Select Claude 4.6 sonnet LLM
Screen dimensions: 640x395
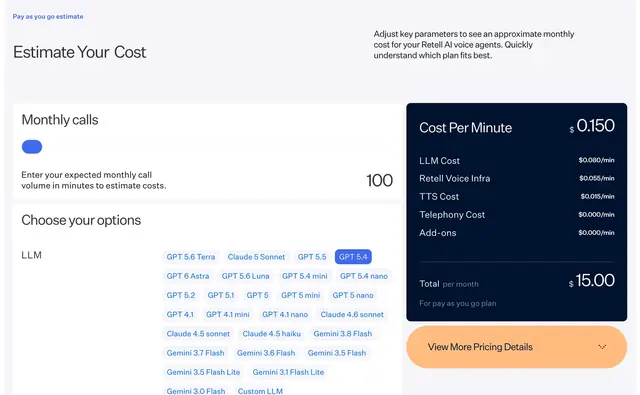pos(352,314)
